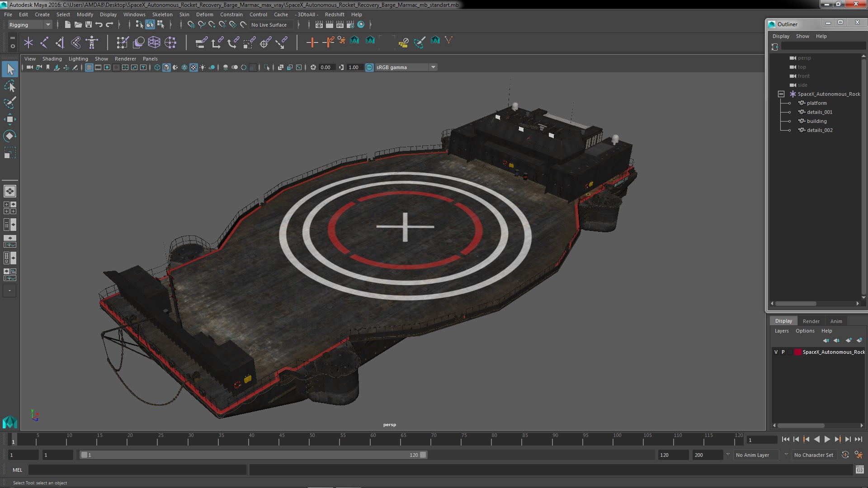Image resolution: width=868 pixels, height=488 pixels.
Task: Activate the Paint selection tool
Action: [10, 103]
